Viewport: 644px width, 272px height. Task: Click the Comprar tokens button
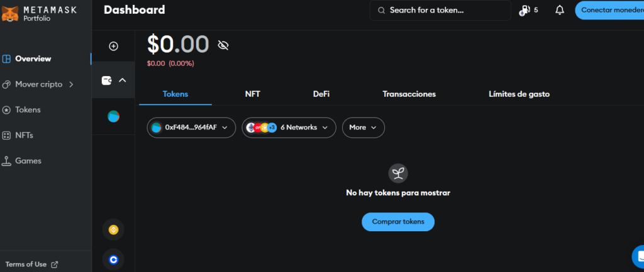[398, 222]
